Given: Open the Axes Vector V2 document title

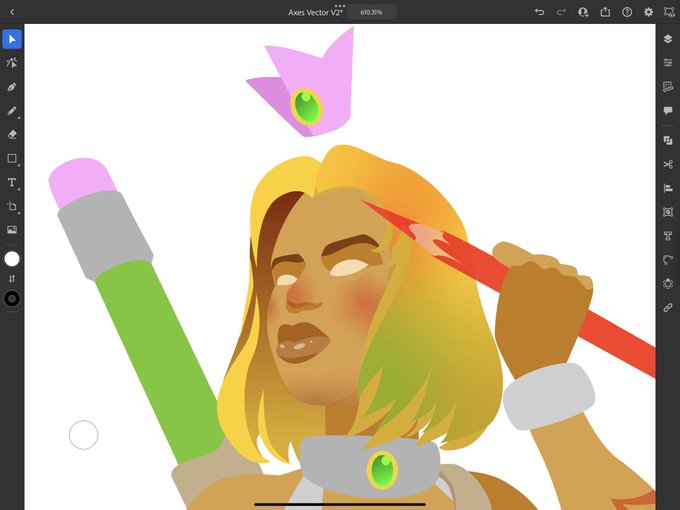Looking at the screenshot, I should coord(315,13).
